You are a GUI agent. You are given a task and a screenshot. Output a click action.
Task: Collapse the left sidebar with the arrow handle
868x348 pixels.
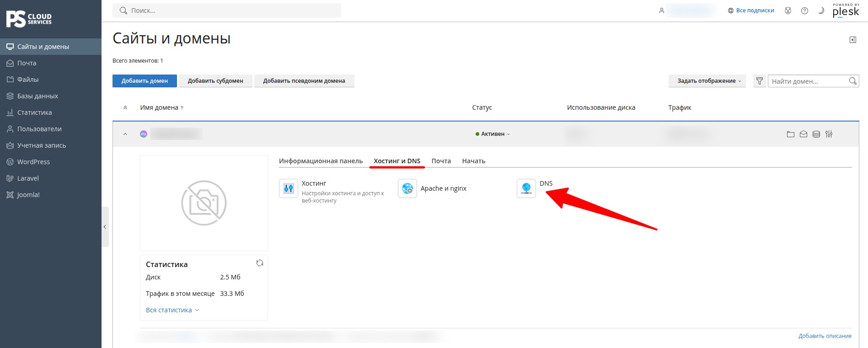(x=105, y=227)
